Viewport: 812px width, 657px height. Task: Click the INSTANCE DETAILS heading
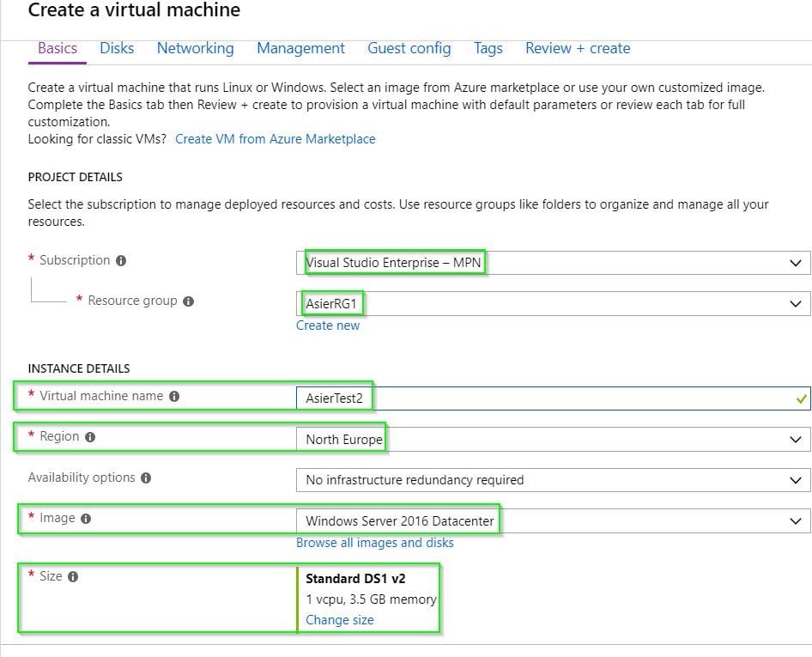[x=79, y=368]
